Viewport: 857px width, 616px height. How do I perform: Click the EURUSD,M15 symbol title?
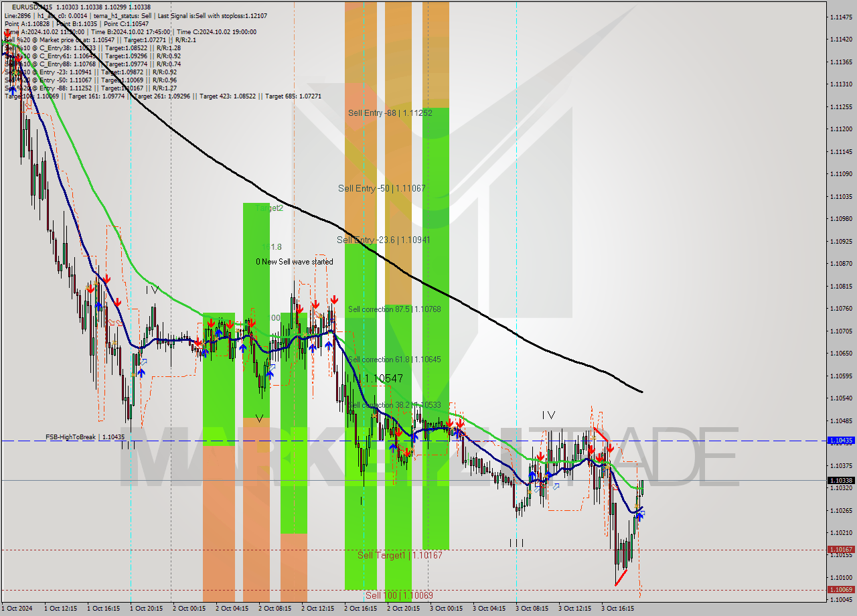(32, 7)
